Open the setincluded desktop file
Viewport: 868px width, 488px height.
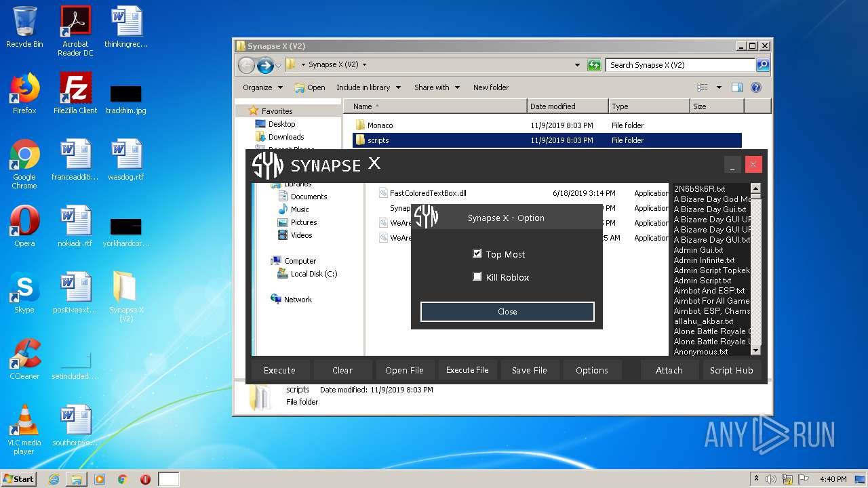pyautogui.click(x=75, y=365)
